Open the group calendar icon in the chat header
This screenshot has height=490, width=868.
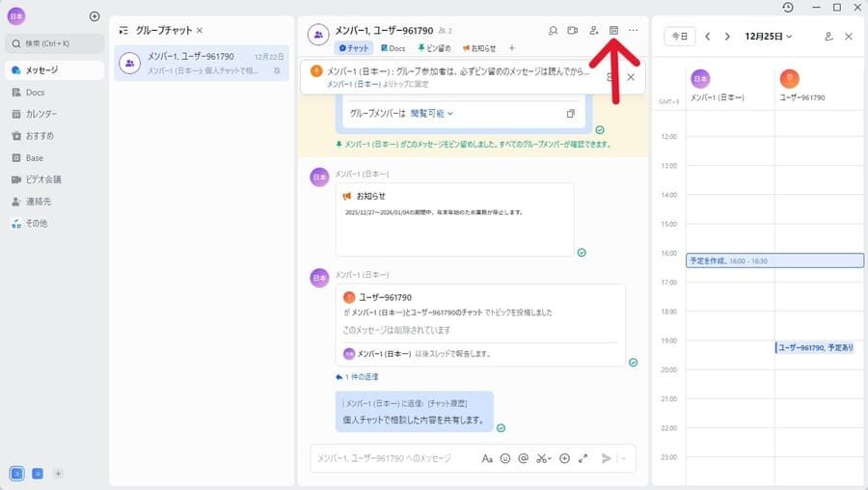[613, 31]
